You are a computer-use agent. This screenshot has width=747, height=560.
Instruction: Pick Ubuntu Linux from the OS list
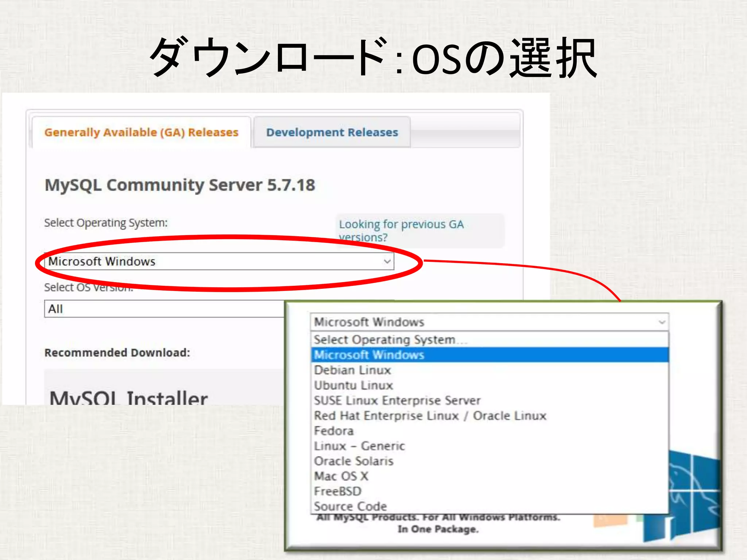(x=353, y=385)
